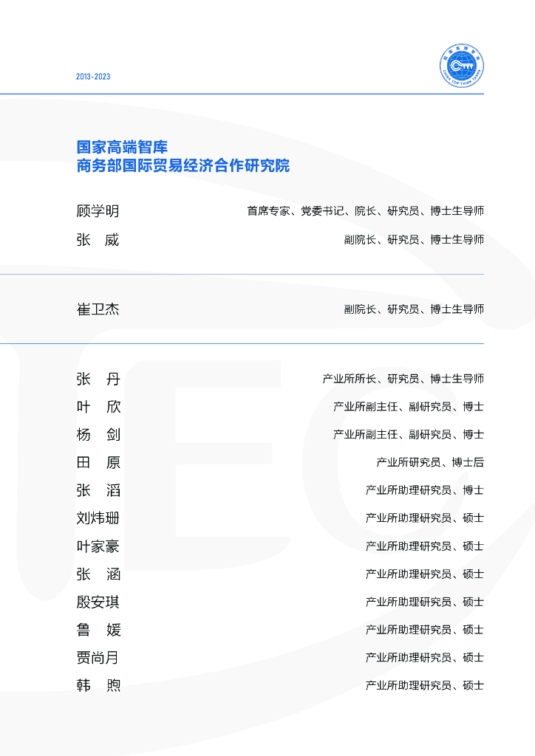The width and height of the screenshot is (535, 756).
Task: Click the title text beside 刘炜珊
Action: (424, 518)
